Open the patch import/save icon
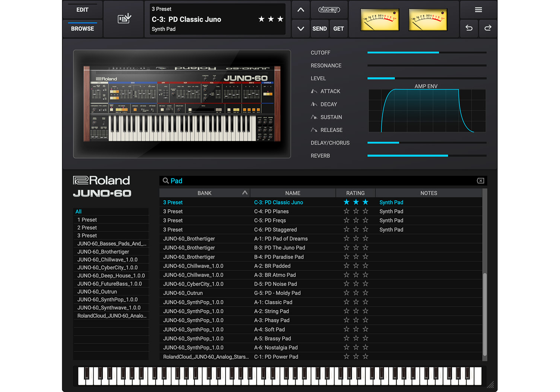 click(124, 18)
